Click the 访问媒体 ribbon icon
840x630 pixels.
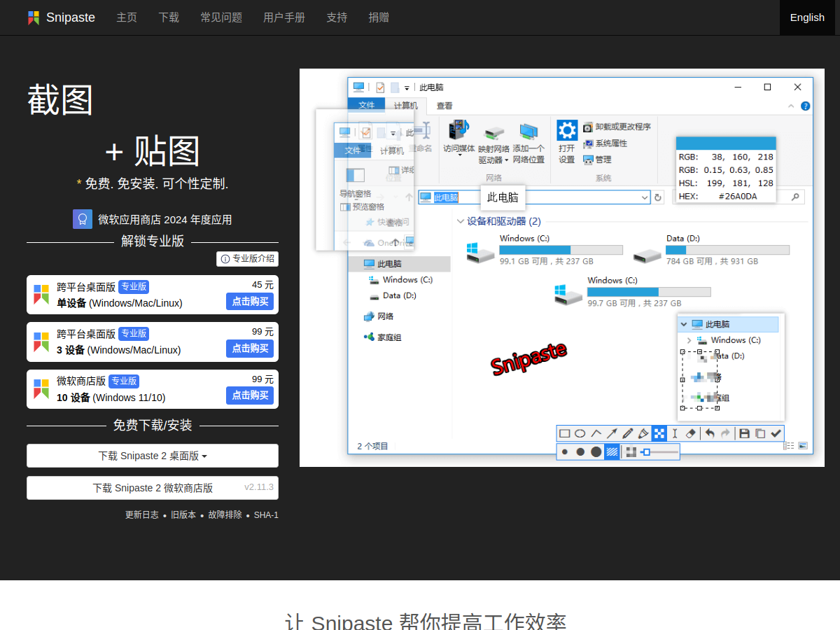[459, 130]
